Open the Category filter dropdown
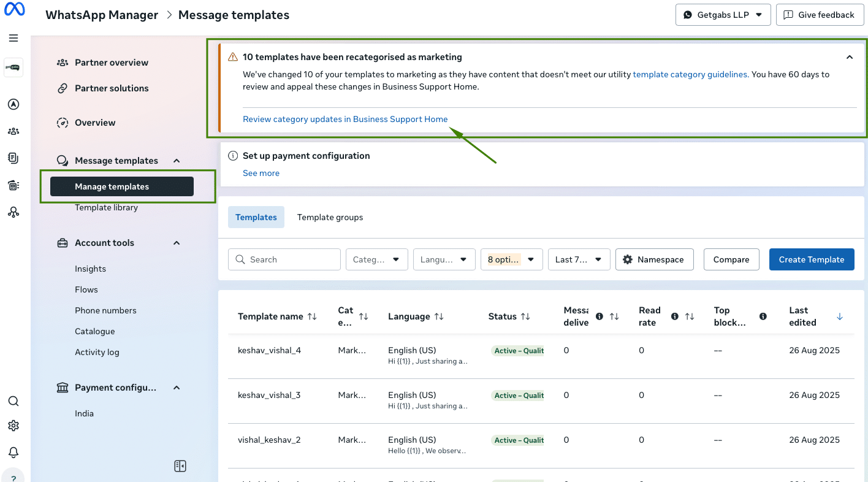Viewport: 868px width, 482px height. tap(377, 259)
